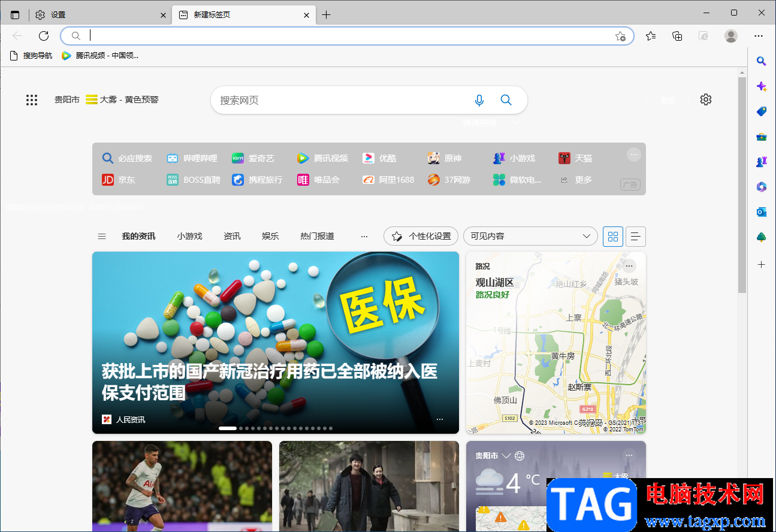Open the user profile avatar
776x532 pixels.
tap(731, 36)
